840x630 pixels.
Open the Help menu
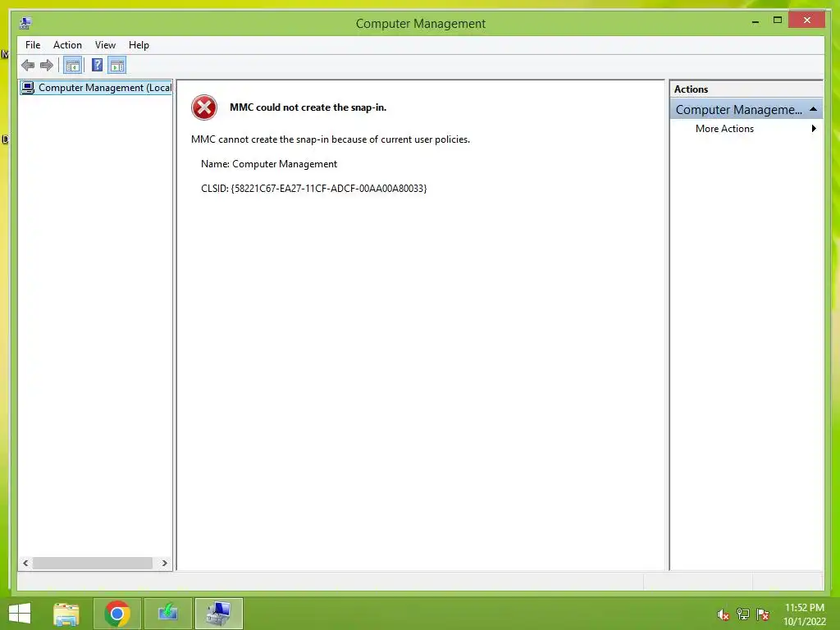pos(139,45)
